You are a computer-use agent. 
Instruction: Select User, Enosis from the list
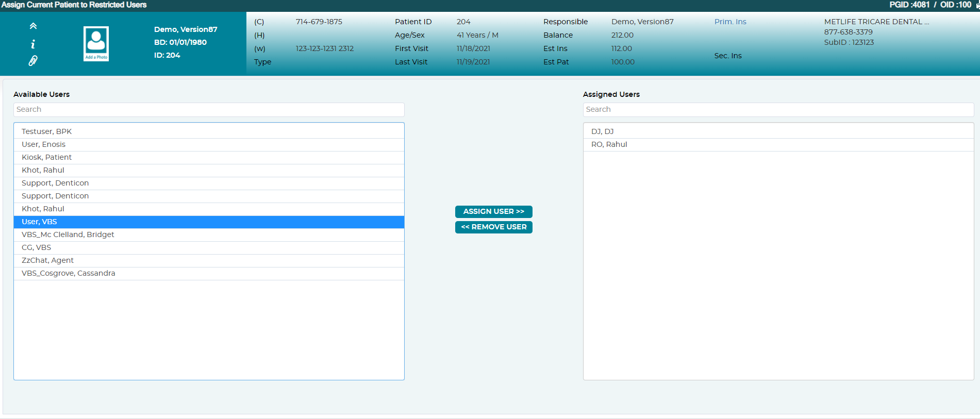tap(209, 144)
